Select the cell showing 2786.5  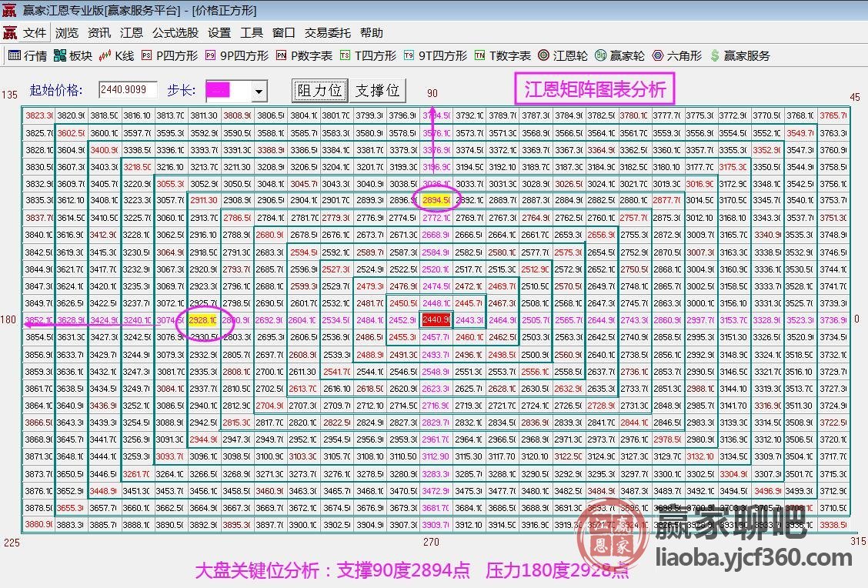237,218
